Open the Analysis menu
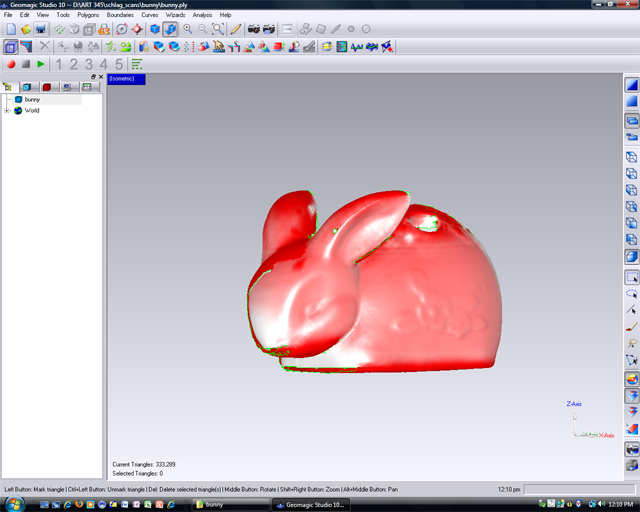 [x=202, y=15]
